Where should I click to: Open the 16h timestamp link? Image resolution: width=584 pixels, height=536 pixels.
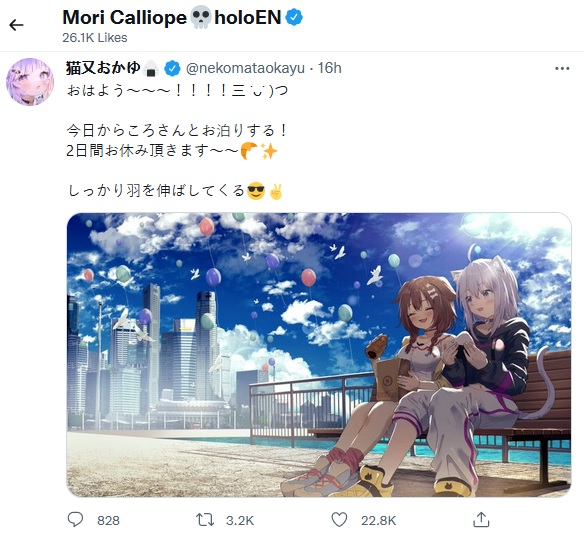329,68
